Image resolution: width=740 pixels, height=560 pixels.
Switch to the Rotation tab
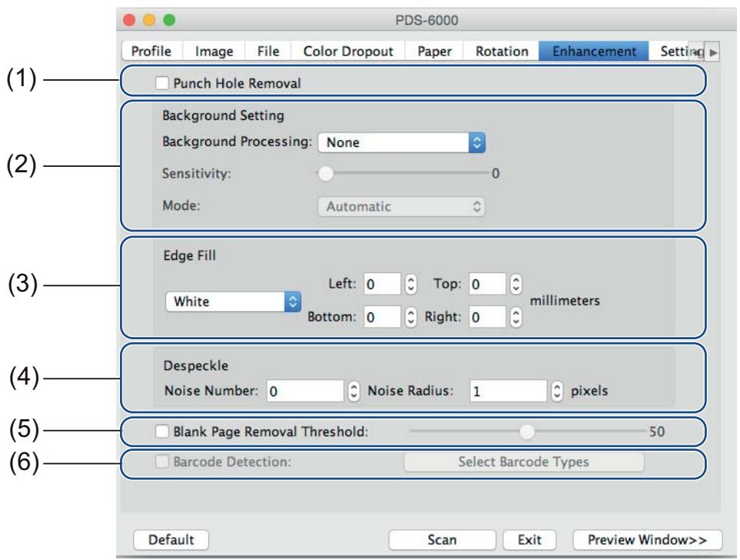(502, 51)
